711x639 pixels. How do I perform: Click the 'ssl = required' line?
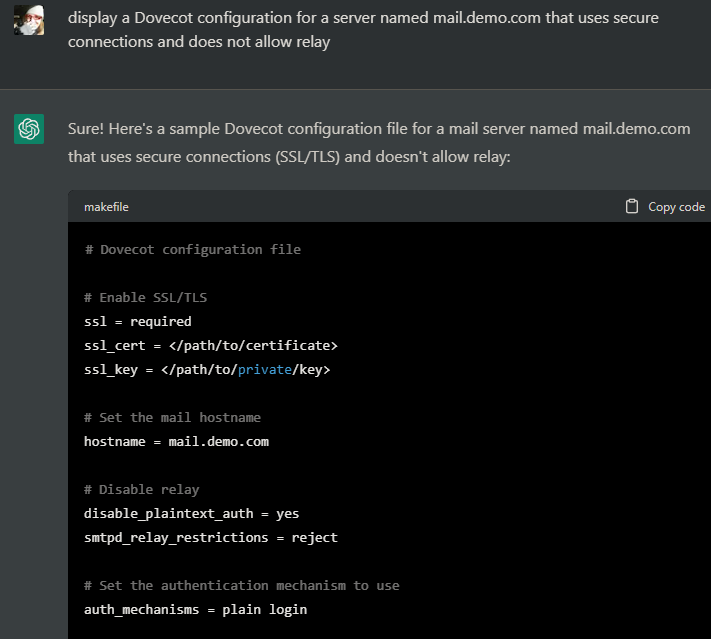tap(138, 322)
